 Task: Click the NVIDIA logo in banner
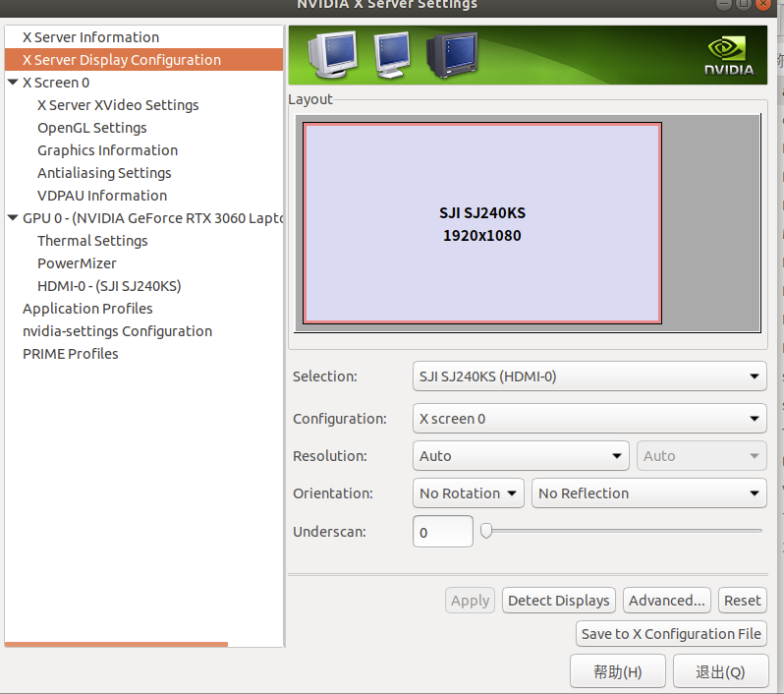point(730,56)
